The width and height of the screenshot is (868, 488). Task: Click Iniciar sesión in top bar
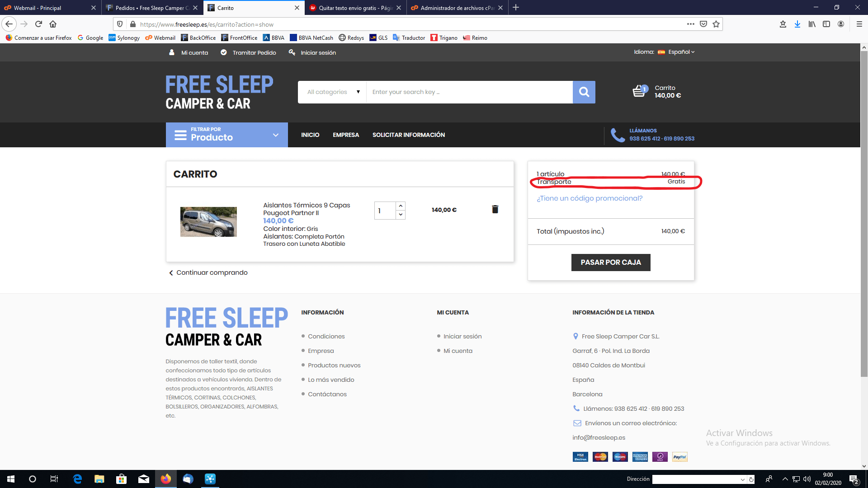(312, 52)
